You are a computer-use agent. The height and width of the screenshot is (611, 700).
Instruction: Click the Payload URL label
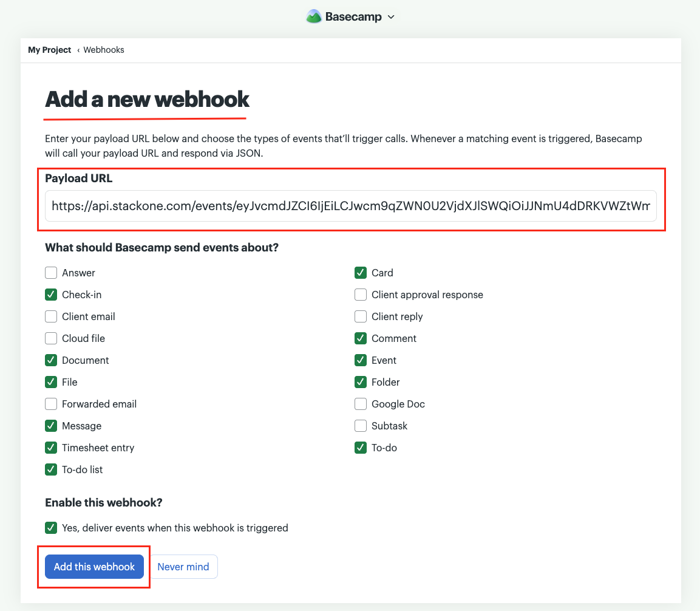click(x=78, y=178)
